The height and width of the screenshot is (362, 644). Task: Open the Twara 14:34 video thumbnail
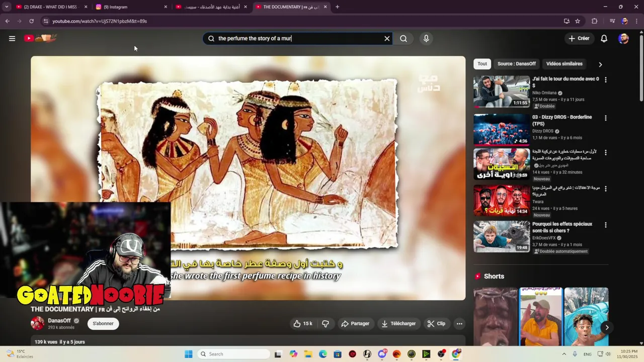point(502,200)
